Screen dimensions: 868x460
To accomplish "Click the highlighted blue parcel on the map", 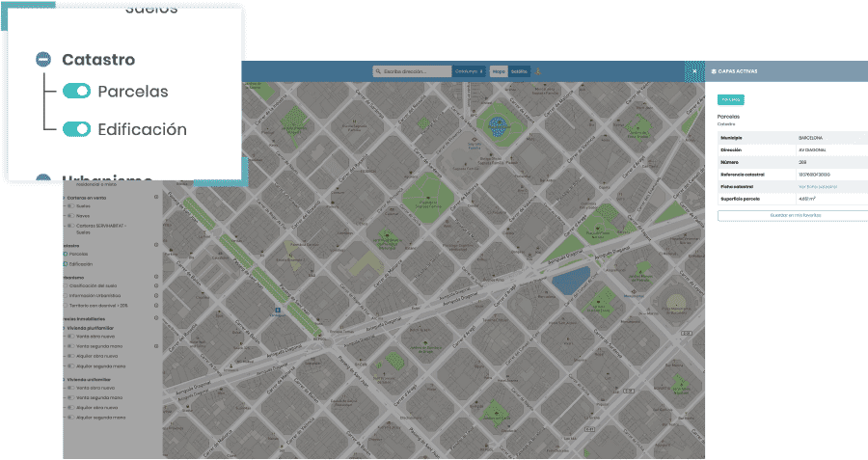I will pyautogui.click(x=571, y=281).
